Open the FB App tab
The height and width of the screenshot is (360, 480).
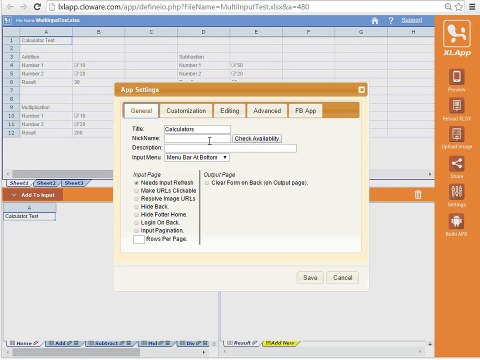(306, 111)
